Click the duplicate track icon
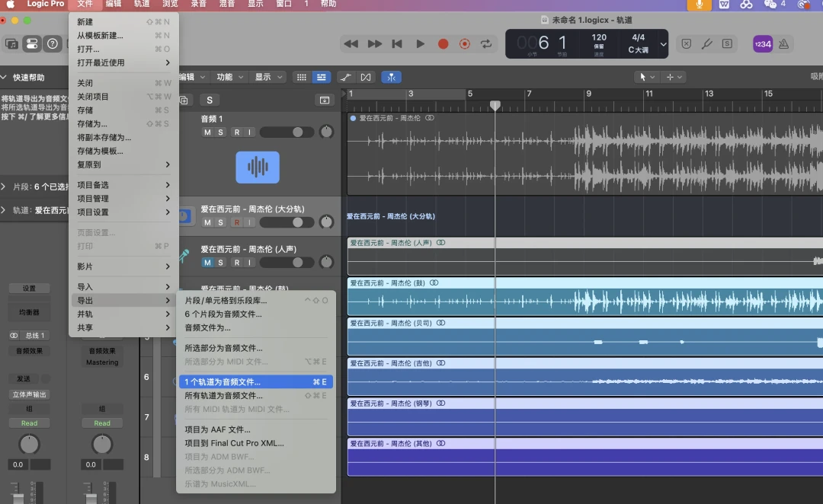Viewport: 823px width, 504px height. tap(184, 100)
